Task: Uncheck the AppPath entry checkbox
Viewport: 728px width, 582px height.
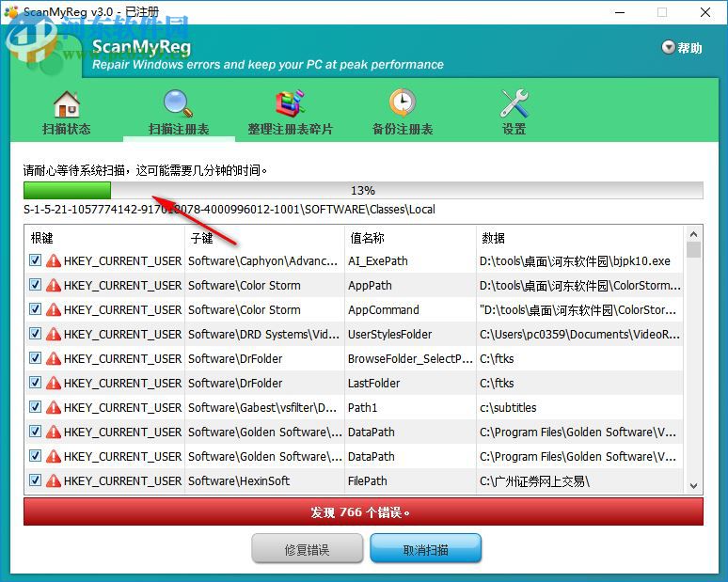Action: (36, 285)
